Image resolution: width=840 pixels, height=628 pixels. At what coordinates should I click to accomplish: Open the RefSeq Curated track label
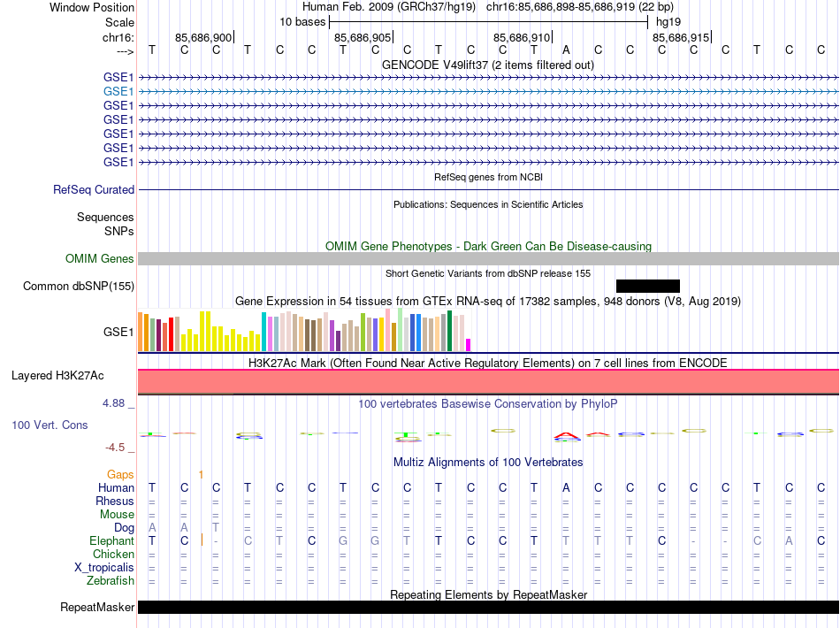[x=94, y=190]
